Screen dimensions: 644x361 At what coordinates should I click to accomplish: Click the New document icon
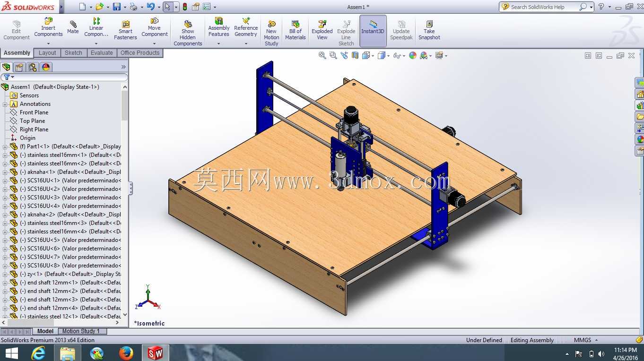pos(83,7)
